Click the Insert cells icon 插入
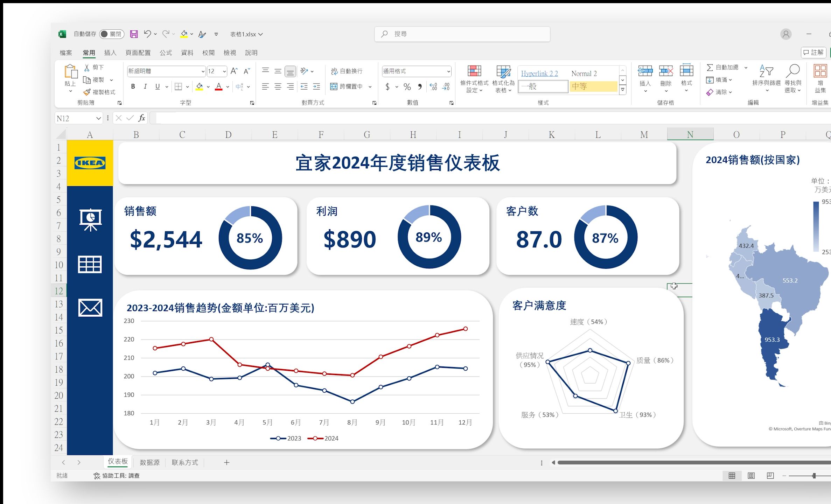The image size is (831, 504). (x=645, y=71)
